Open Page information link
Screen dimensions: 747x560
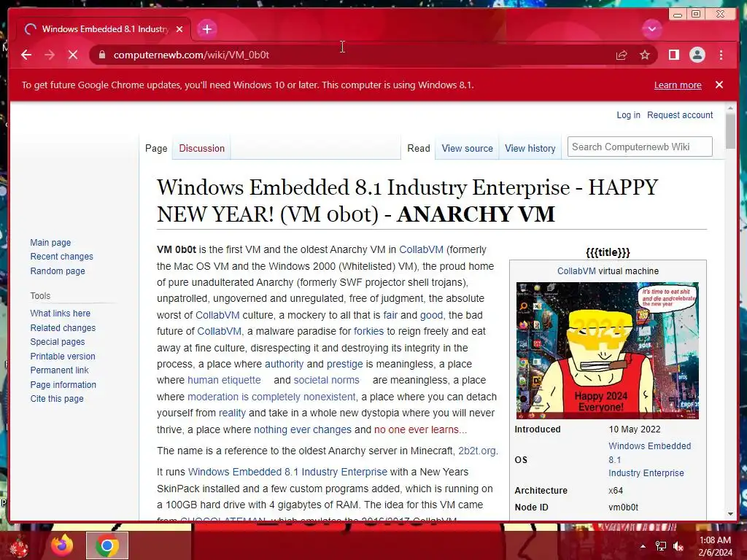point(63,384)
